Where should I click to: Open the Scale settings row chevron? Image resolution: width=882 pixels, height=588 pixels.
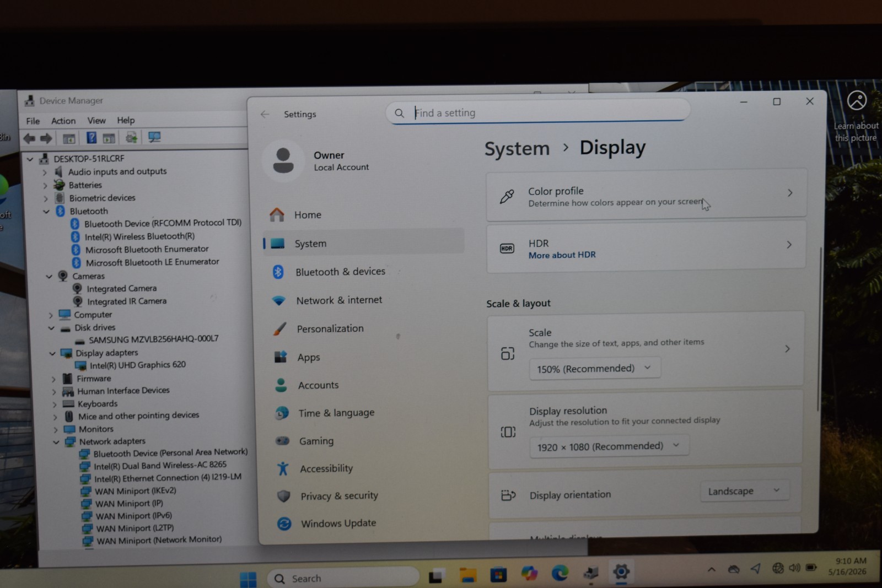tap(787, 349)
